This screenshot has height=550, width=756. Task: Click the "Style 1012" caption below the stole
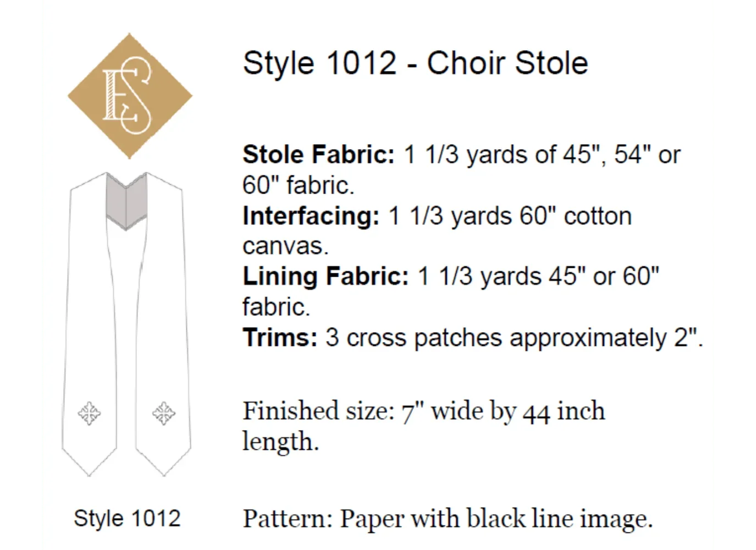pyautogui.click(x=127, y=518)
